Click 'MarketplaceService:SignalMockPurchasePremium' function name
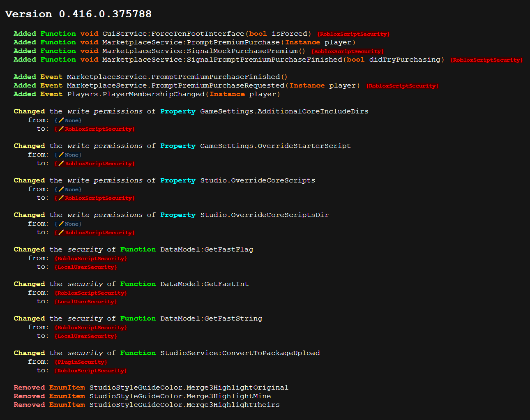The image size is (530, 420). tap(200, 51)
